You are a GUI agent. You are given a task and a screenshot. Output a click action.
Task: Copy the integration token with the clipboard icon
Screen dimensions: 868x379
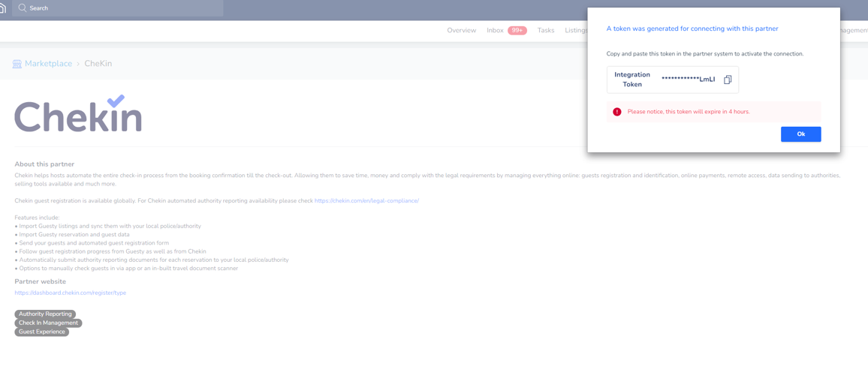728,80
